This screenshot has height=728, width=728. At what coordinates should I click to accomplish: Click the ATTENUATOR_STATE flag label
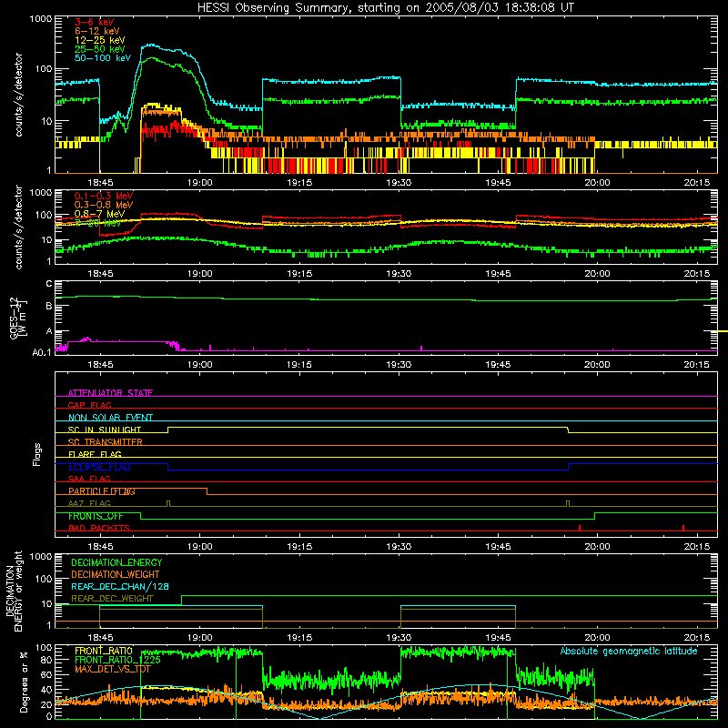(110, 393)
